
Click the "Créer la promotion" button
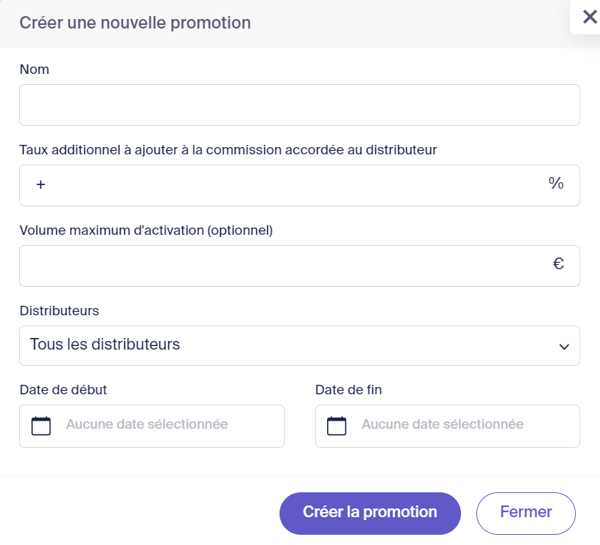[370, 513]
